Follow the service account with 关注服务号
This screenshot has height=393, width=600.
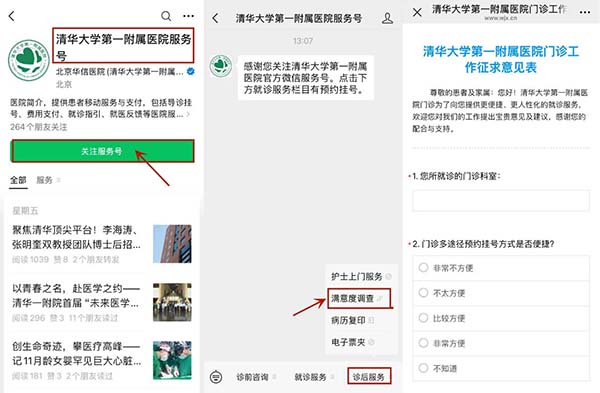102,151
